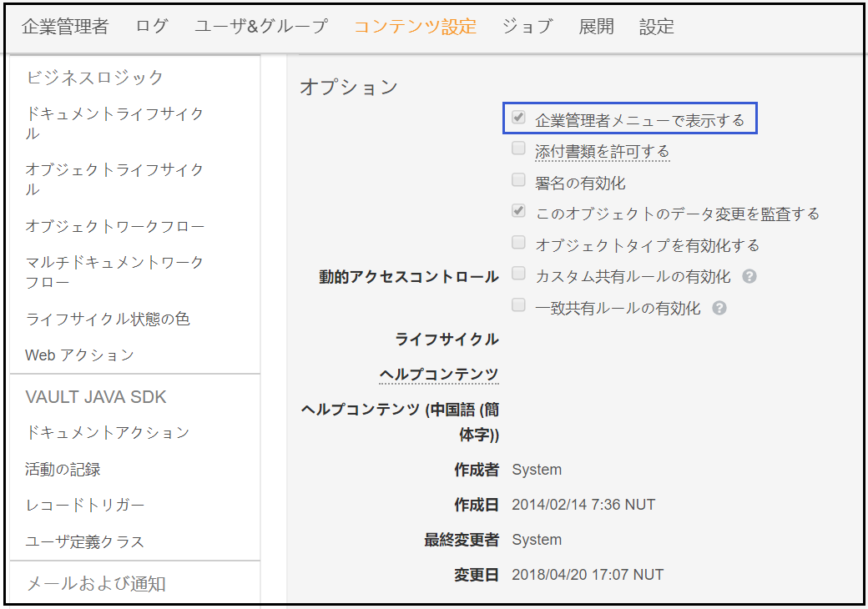Open the 展開 tab
868x609 pixels.
[x=596, y=27]
